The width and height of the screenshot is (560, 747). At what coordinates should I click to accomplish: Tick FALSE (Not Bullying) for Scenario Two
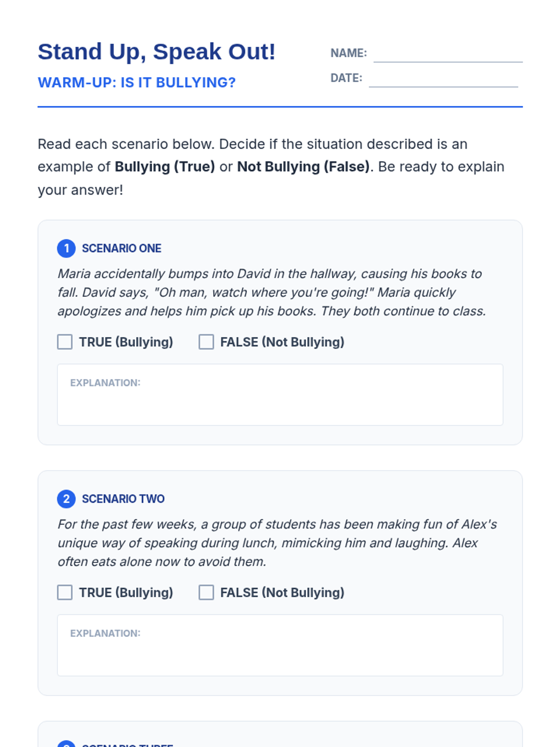206,592
